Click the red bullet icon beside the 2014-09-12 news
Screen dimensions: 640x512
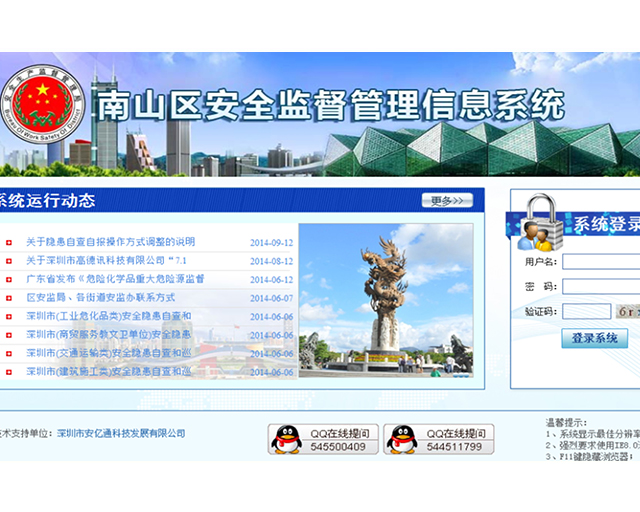coord(9,243)
